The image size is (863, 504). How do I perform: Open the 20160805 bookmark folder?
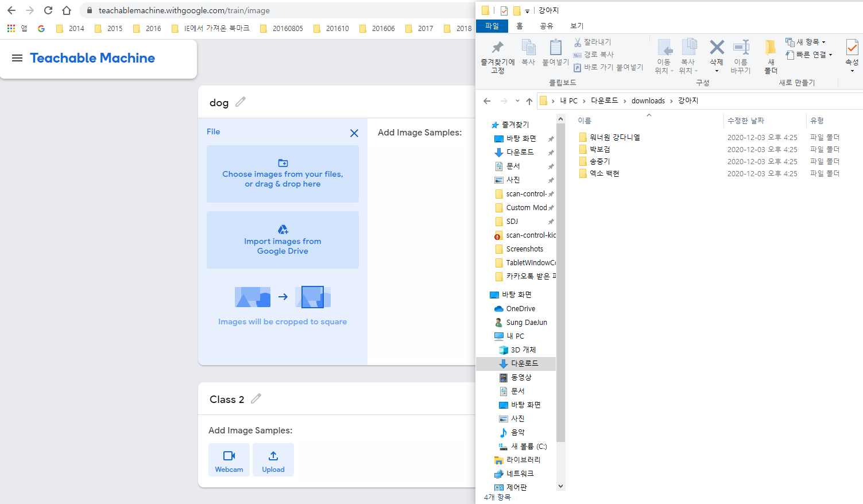281,28
